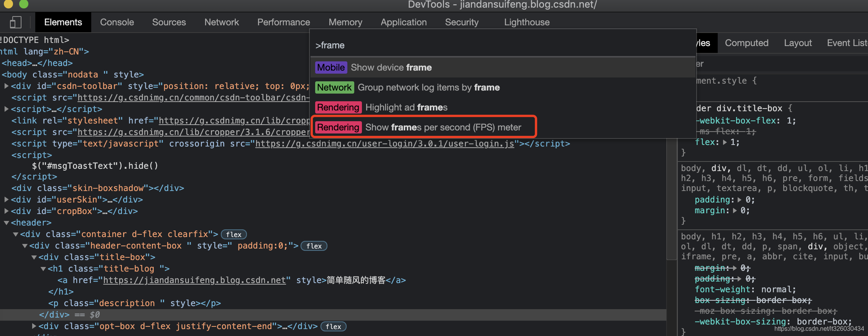Screen dimensions: 868x336
Task: Select the $("#msgToastText").hide() line
Action: 95,166
